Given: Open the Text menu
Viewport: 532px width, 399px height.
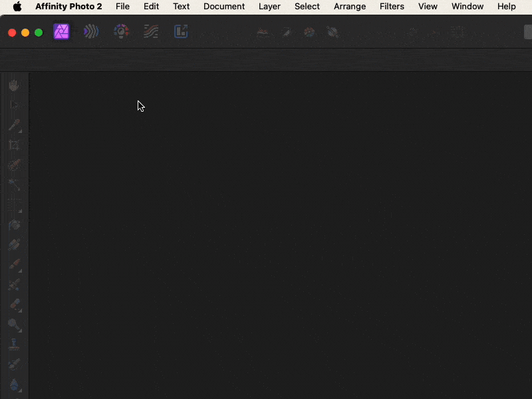Looking at the screenshot, I should pos(181,7).
